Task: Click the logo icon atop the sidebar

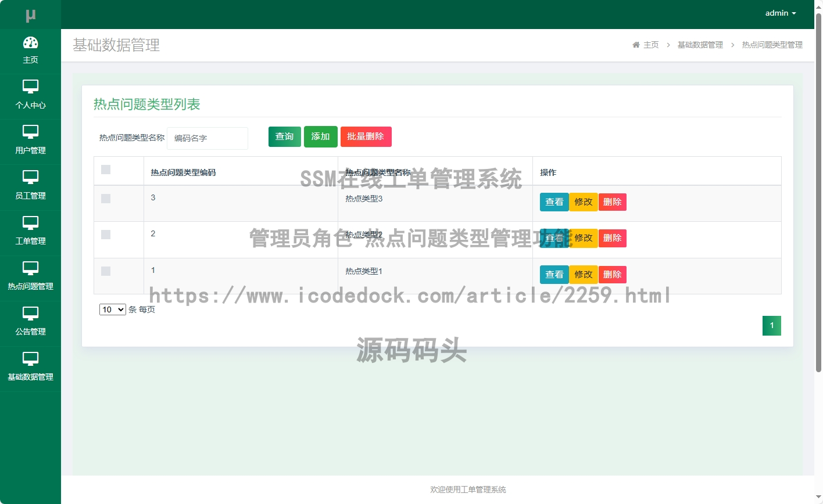Action: (31, 16)
